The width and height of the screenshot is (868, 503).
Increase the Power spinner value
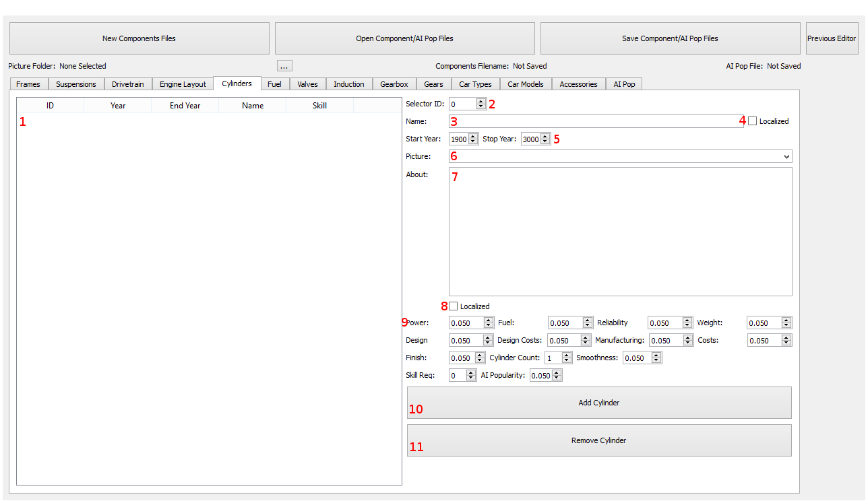(488, 321)
